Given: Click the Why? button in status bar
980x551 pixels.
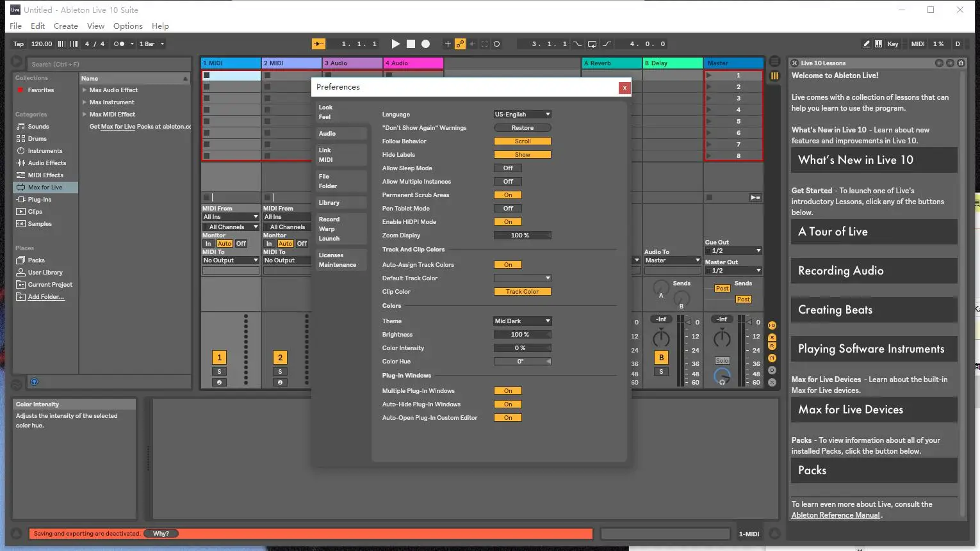Looking at the screenshot, I should [x=161, y=533].
